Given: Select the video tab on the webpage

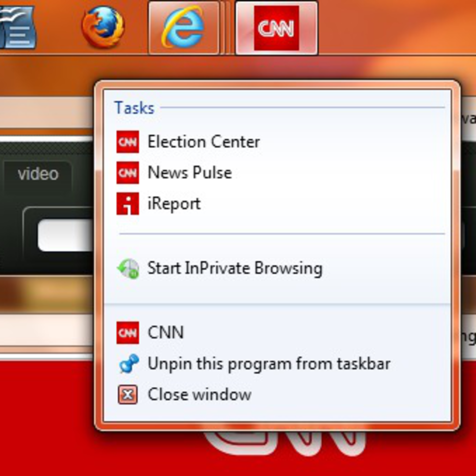Looking at the screenshot, I should pyautogui.click(x=38, y=174).
